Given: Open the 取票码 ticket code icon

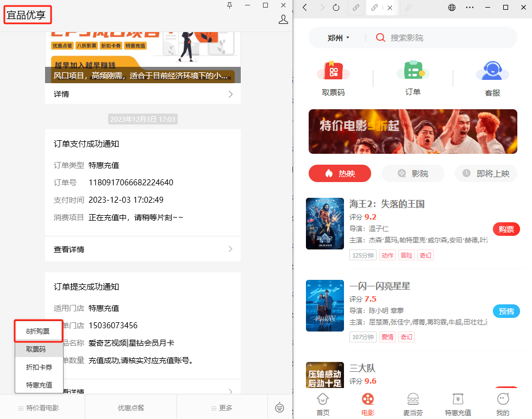Looking at the screenshot, I should pyautogui.click(x=333, y=70).
